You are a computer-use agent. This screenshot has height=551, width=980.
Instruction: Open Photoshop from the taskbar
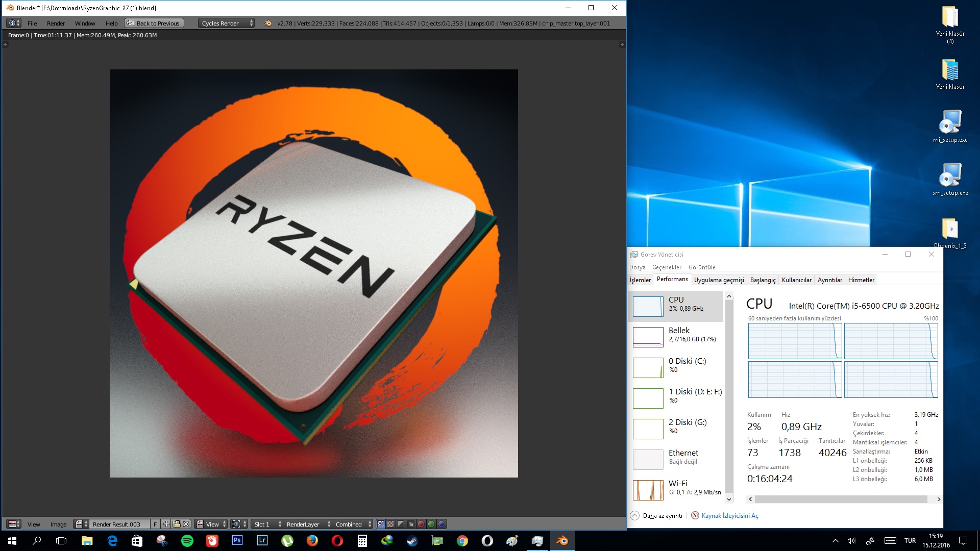point(237,540)
